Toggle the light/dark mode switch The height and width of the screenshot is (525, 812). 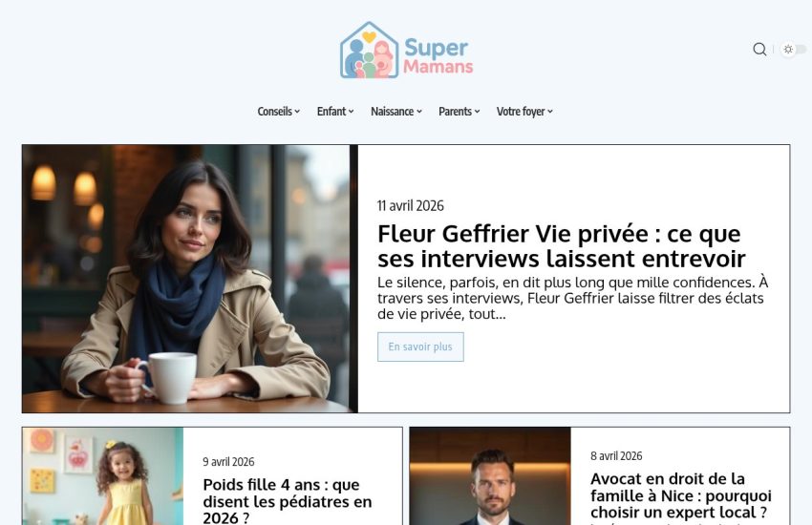click(x=793, y=49)
